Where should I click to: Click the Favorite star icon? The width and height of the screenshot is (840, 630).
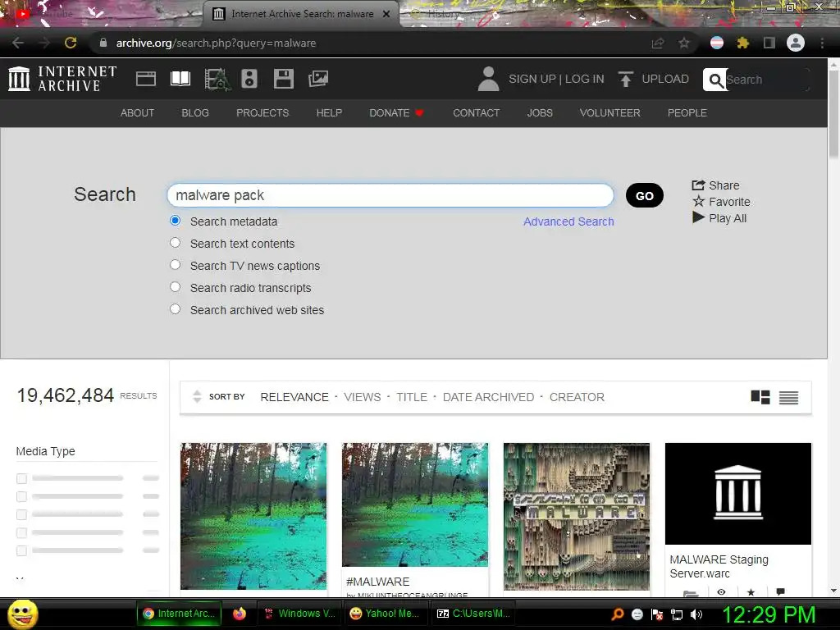click(x=699, y=202)
